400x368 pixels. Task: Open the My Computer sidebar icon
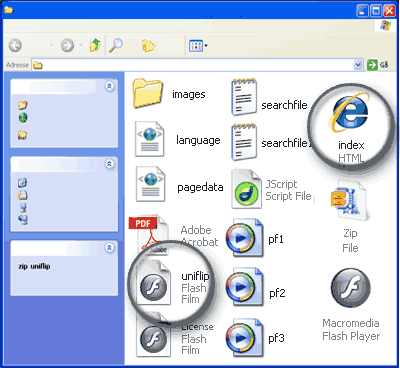[x=23, y=207]
